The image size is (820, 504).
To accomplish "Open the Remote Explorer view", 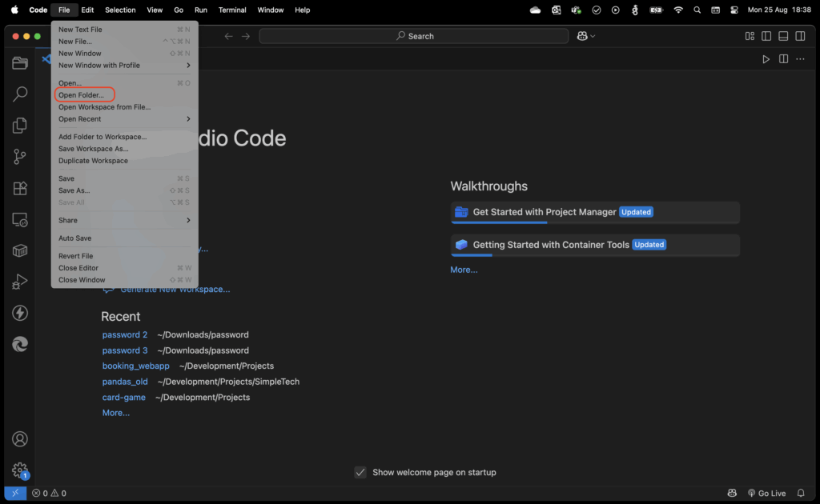I will coord(20,220).
